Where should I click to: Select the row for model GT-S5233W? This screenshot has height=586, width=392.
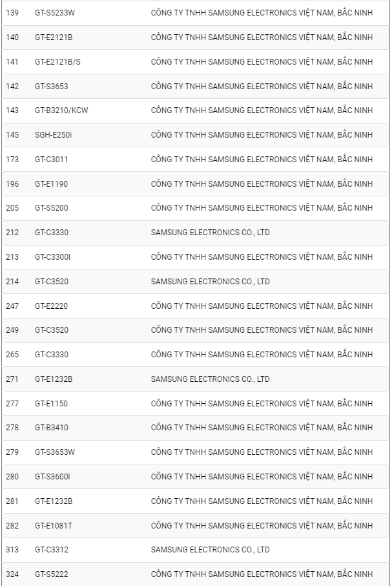(x=196, y=13)
